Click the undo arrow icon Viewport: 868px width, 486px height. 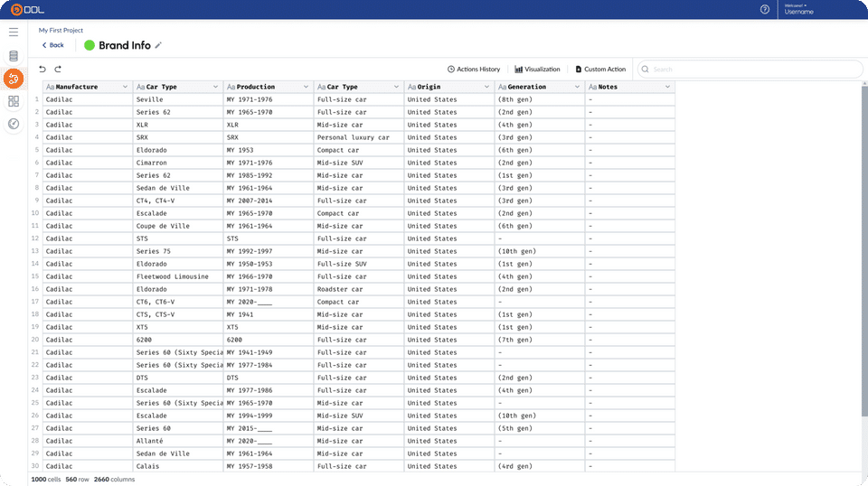(42, 70)
